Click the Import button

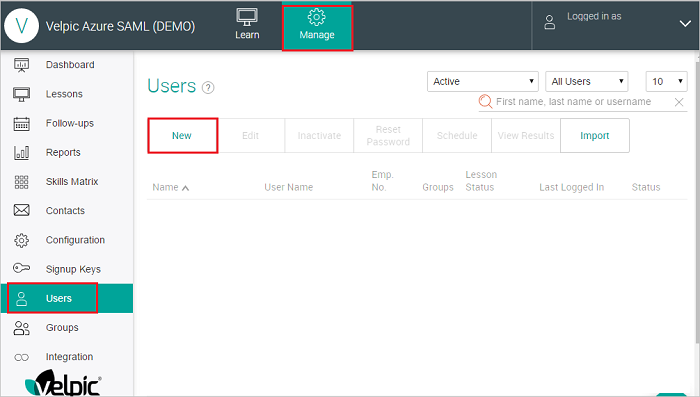point(595,136)
